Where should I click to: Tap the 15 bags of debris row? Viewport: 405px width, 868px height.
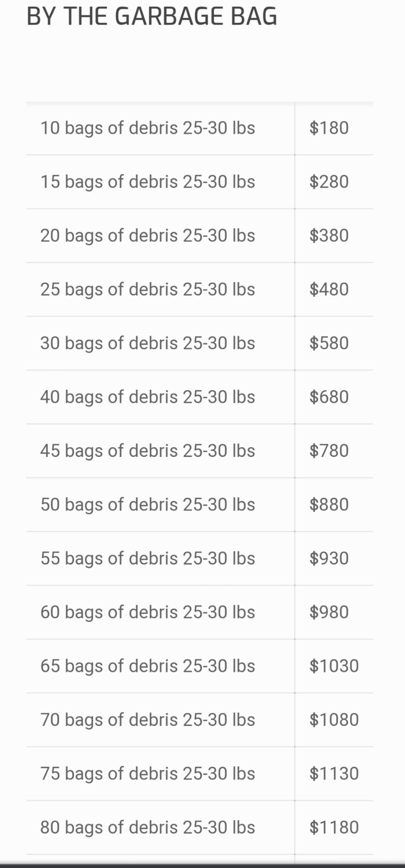click(148, 182)
